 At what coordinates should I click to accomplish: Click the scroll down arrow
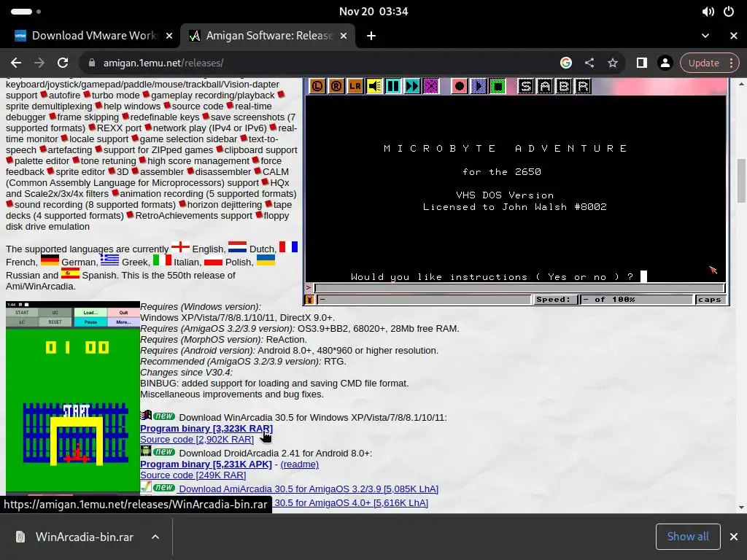click(x=741, y=507)
